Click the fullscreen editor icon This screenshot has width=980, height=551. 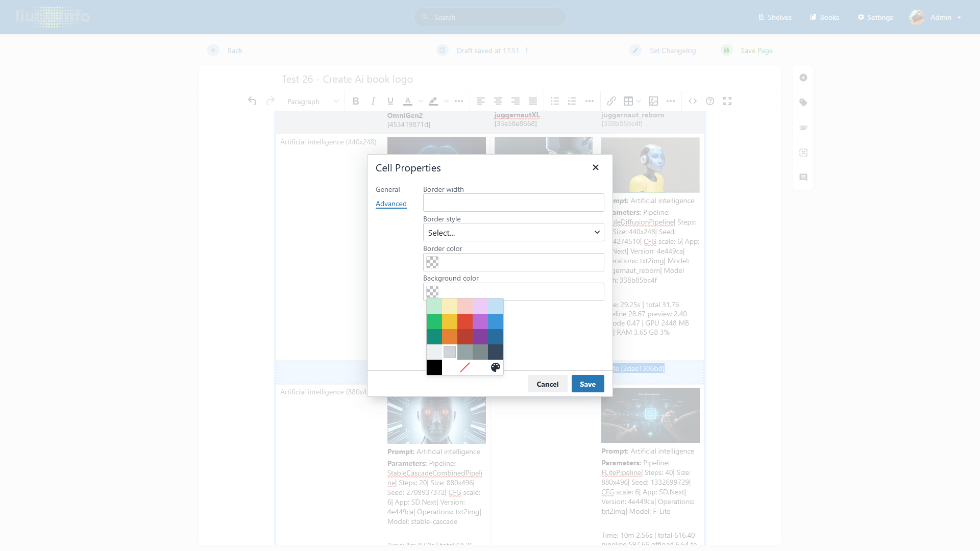click(x=727, y=101)
